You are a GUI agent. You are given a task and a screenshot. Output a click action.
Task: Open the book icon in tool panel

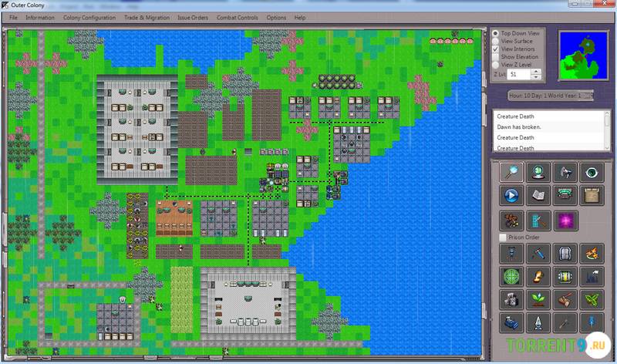(x=537, y=194)
